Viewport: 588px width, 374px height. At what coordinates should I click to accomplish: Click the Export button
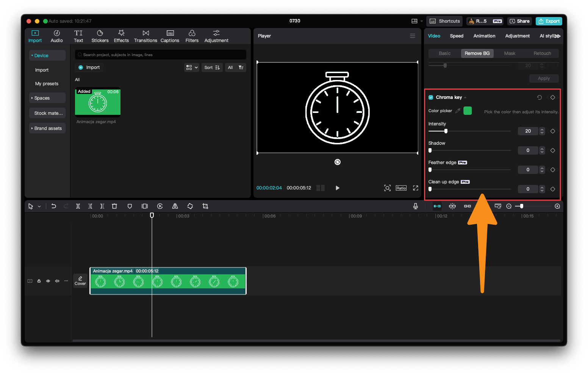[549, 21]
